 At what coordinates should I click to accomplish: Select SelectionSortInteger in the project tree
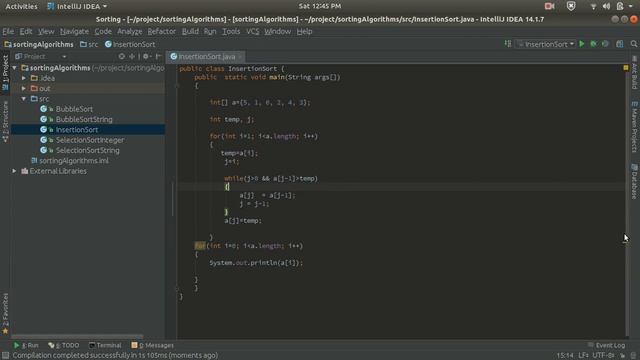(90, 140)
